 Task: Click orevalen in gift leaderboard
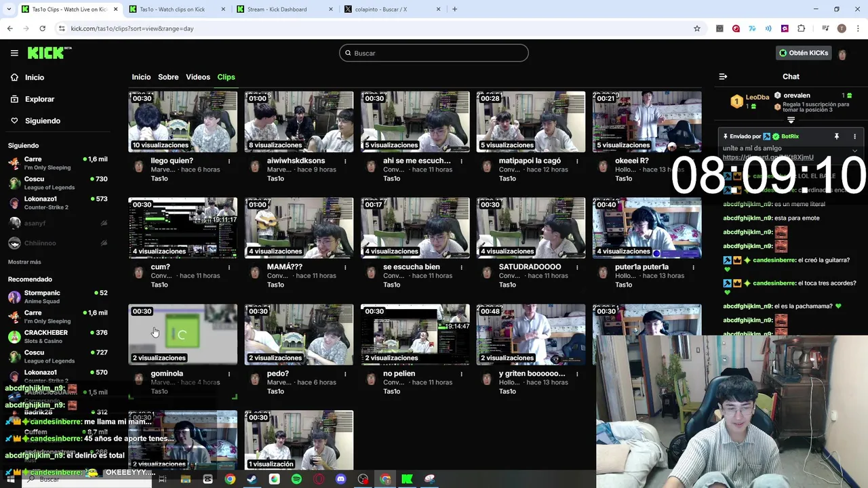[x=797, y=96]
